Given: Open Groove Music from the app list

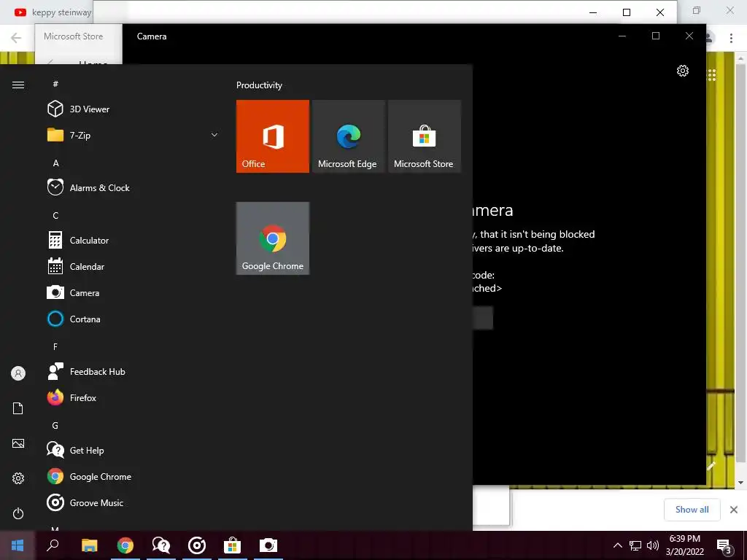Looking at the screenshot, I should (x=133, y=503).
